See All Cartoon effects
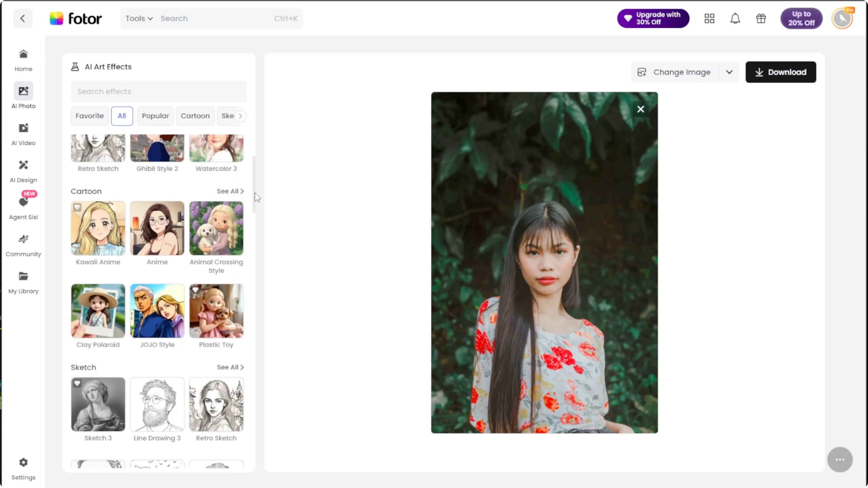The height and width of the screenshot is (488, 868). [x=230, y=191]
